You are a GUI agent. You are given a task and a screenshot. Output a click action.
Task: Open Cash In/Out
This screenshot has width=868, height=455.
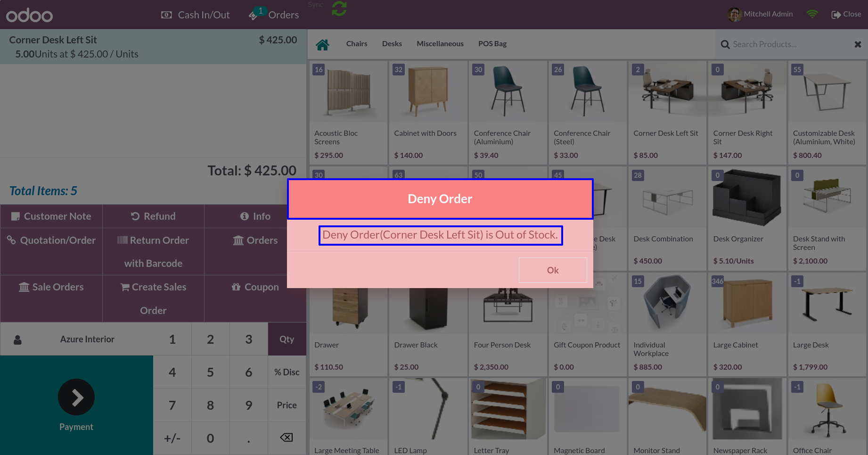coord(196,15)
